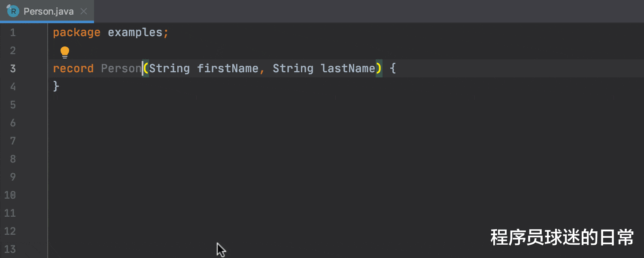Click the opening curly brace on line 3
The height and width of the screenshot is (258, 644).
click(x=392, y=69)
